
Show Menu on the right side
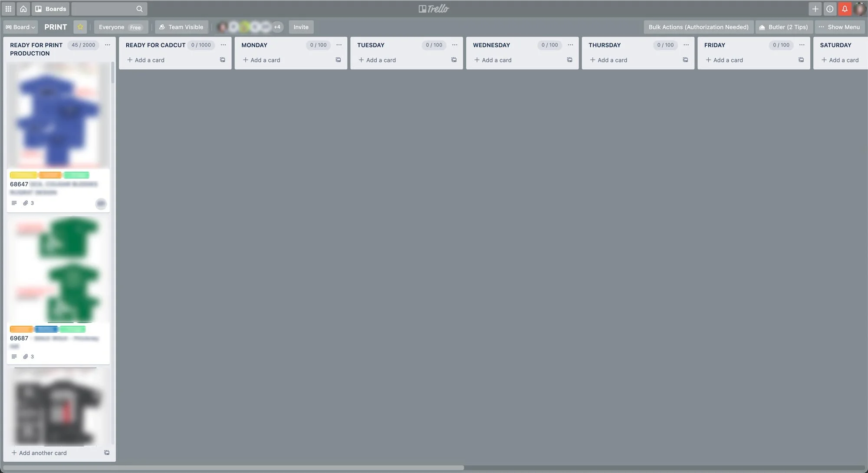click(x=839, y=27)
